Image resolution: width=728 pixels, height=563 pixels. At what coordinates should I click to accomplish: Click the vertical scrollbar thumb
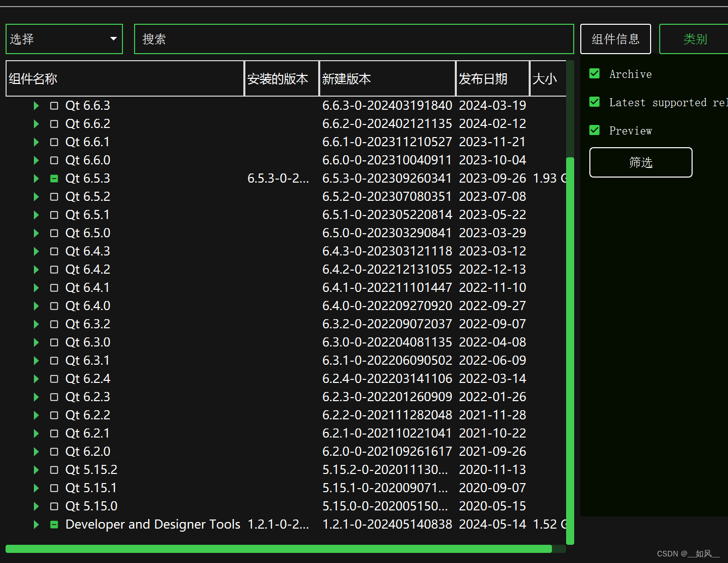tap(570, 351)
